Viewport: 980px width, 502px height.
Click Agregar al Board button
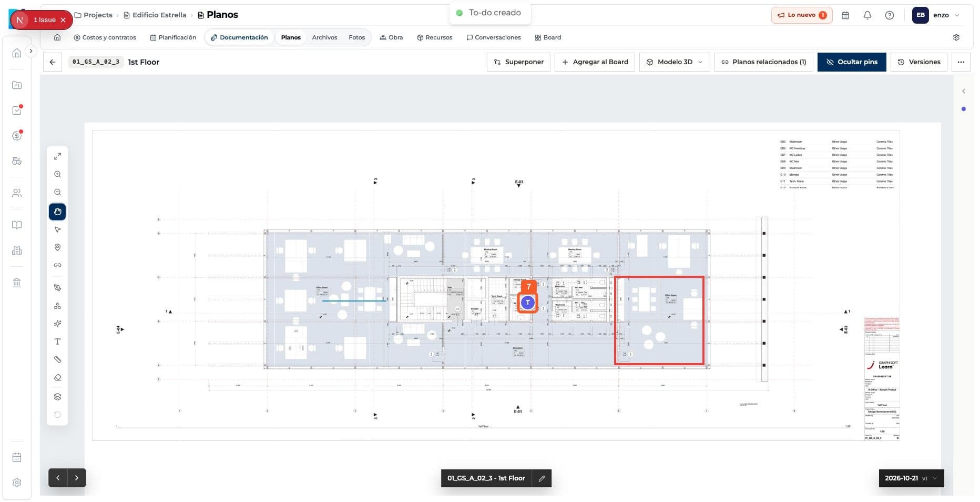(595, 62)
